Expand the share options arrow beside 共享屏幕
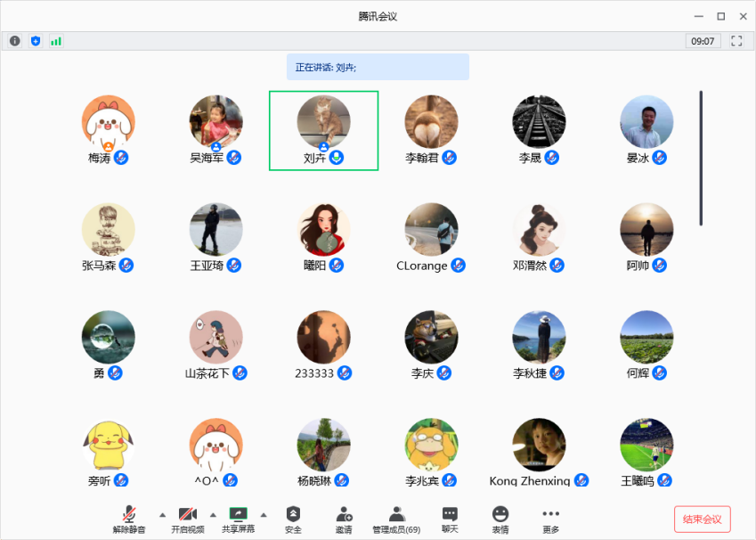This screenshot has height=540, width=756. pos(264,514)
